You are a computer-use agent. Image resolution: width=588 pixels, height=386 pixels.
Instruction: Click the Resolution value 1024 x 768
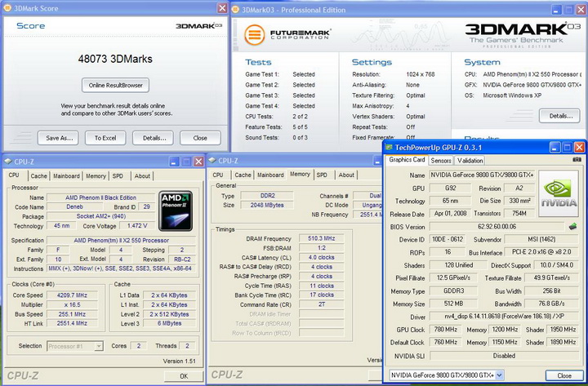tap(421, 74)
